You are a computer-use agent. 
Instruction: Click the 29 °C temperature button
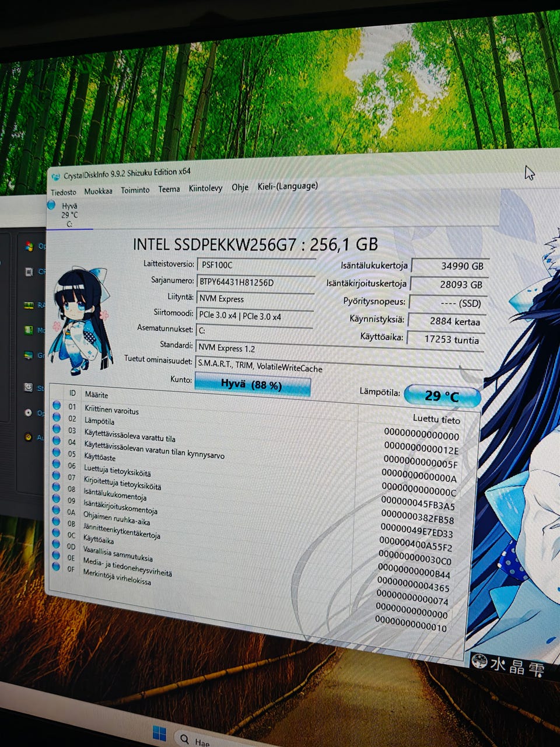point(442,396)
